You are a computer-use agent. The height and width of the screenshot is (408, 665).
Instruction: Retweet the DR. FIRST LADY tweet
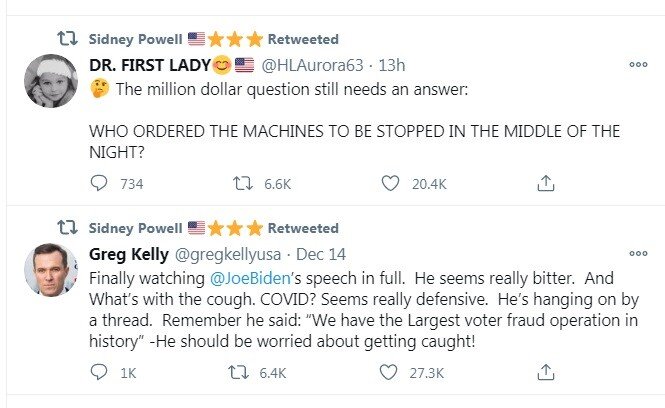click(x=241, y=184)
